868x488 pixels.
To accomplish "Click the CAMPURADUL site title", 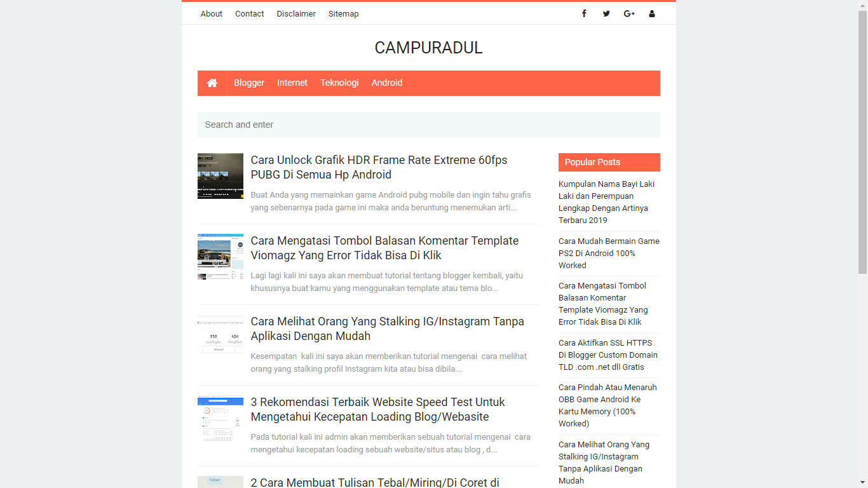I will pyautogui.click(x=428, y=48).
